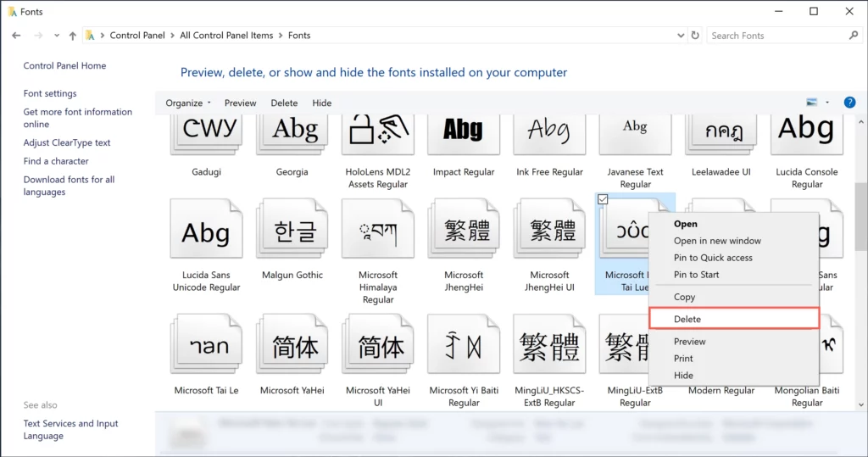Open Find a character link
This screenshot has width=868, height=457.
[x=56, y=160]
